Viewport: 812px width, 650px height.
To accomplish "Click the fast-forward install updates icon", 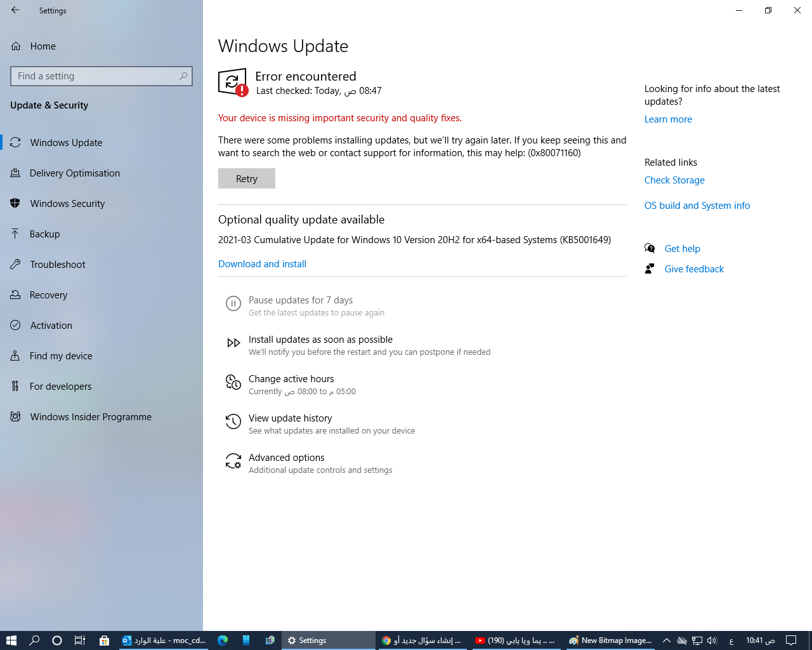I will (233, 343).
